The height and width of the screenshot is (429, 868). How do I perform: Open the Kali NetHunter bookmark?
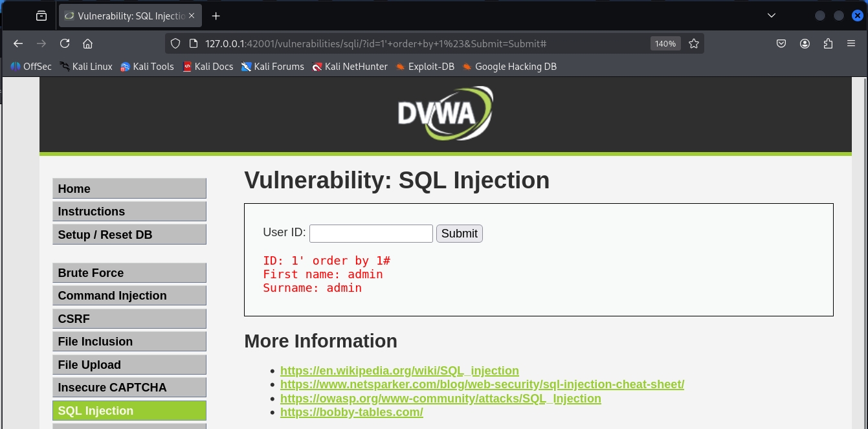coord(350,66)
